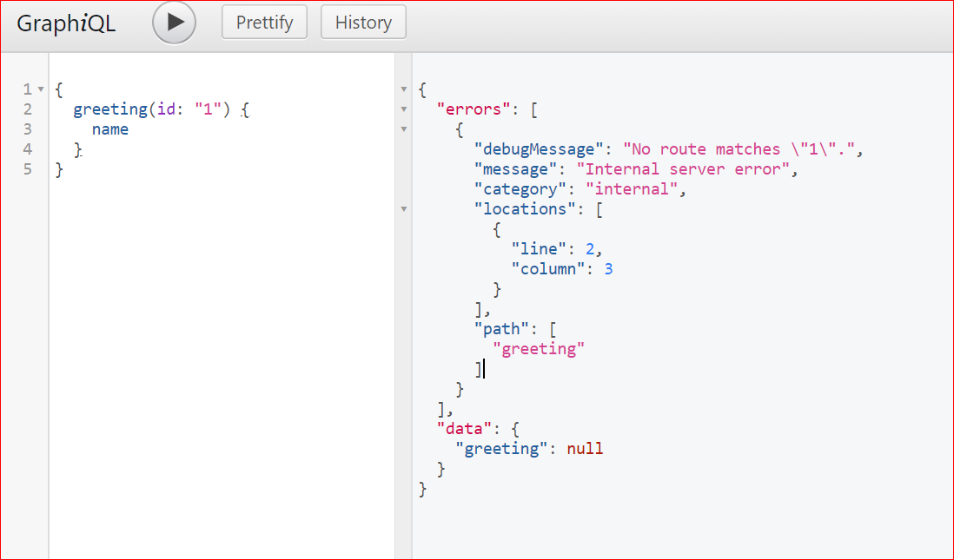
Task: Collapse the "errors" array fold arrow
Action: click(x=403, y=109)
